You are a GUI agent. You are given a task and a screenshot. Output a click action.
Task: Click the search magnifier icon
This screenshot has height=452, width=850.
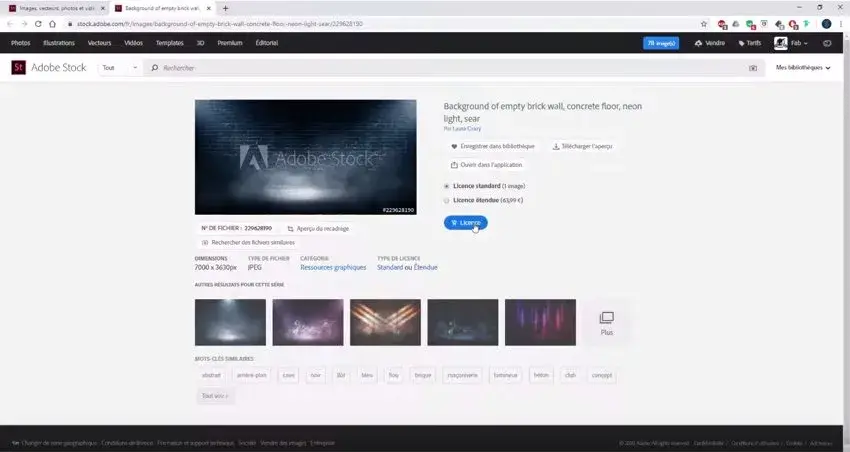tap(154, 68)
